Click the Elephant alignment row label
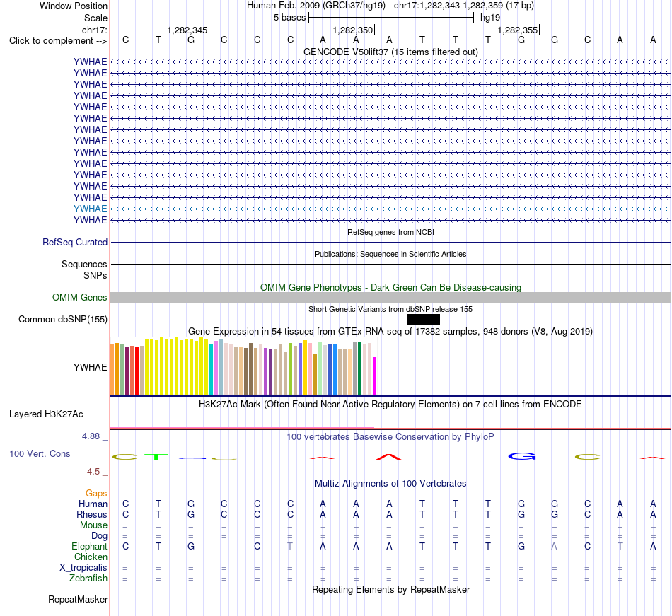This screenshot has width=672, height=616. tap(90, 546)
